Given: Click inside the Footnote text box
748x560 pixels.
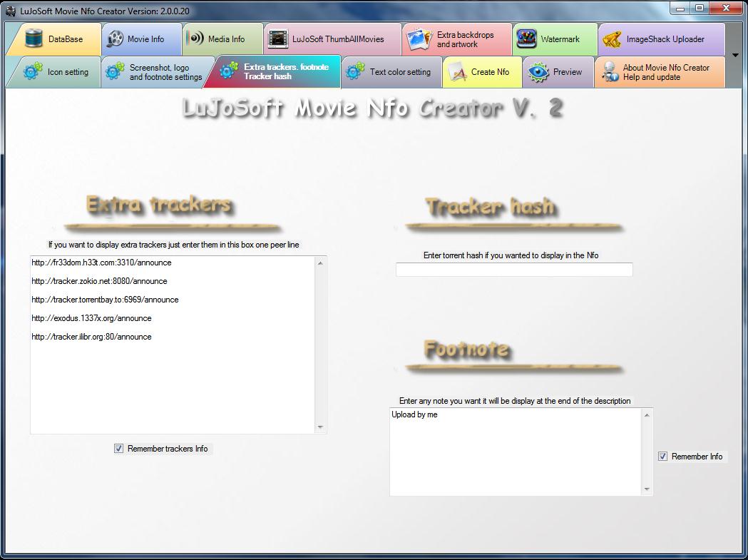Looking at the screenshot, I should point(516,452).
